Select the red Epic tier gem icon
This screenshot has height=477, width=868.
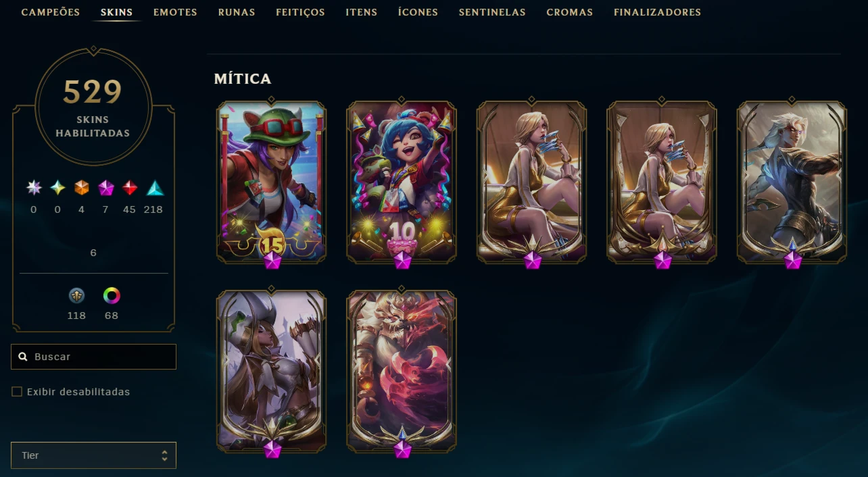[x=130, y=188]
